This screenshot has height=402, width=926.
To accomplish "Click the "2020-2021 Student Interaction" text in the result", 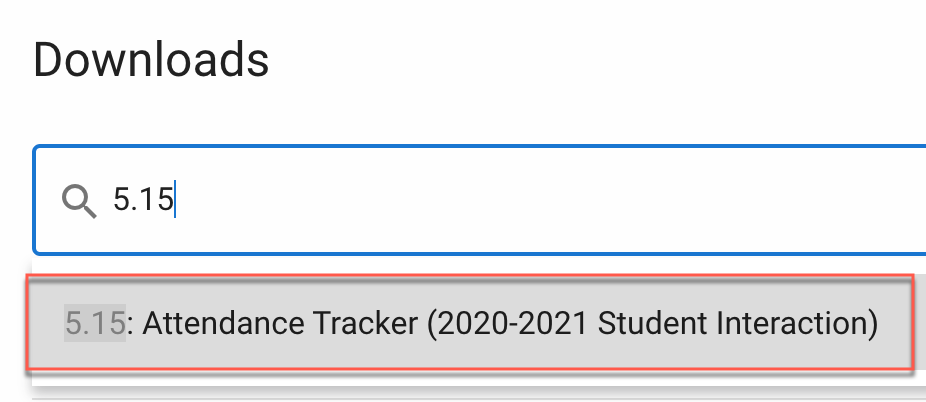I will (x=651, y=323).
